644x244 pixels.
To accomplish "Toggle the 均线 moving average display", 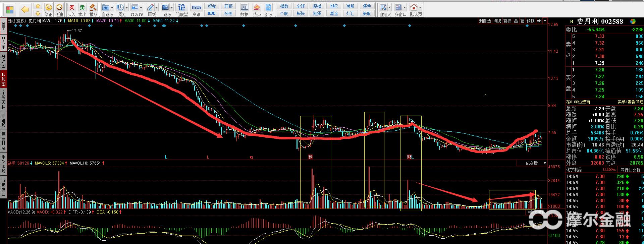I will [497, 21].
